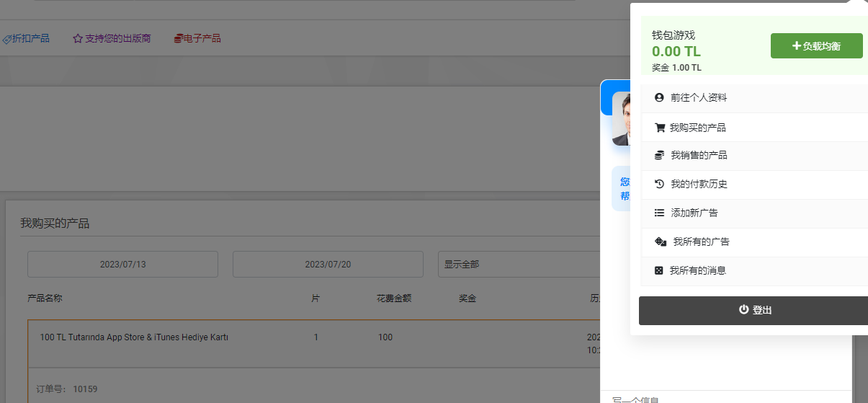
Task: Click the coins icon before 电子产品
Action: [x=178, y=39]
